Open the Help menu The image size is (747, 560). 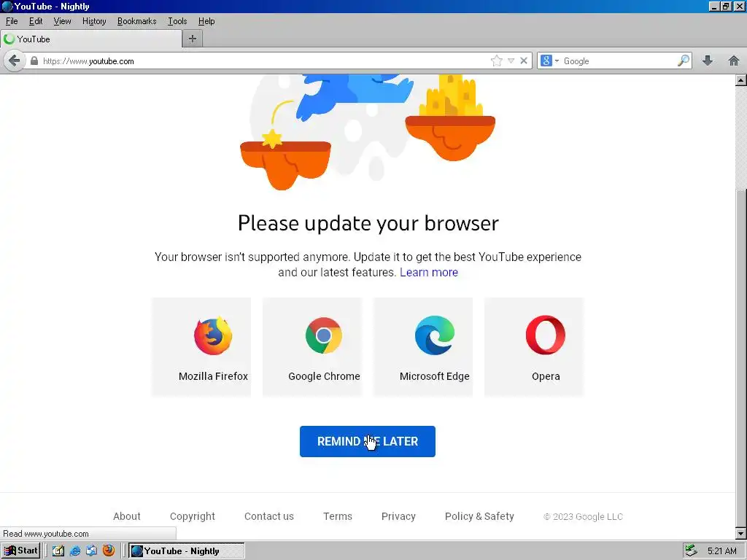click(x=206, y=21)
